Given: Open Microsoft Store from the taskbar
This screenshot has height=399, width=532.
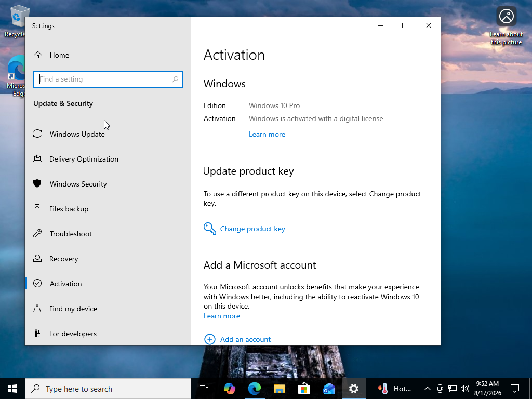Looking at the screenshot, I should pyautogui.click(x=304, y=389).
